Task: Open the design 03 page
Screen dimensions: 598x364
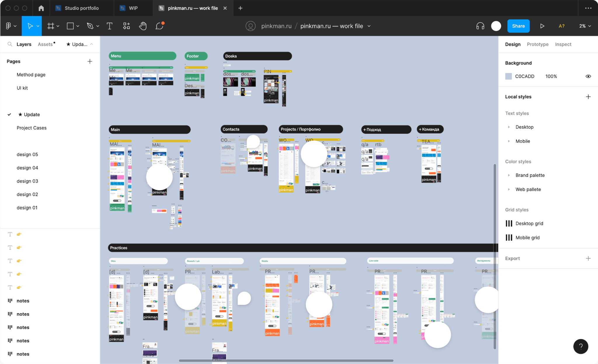Action: (x=27, y=181)
